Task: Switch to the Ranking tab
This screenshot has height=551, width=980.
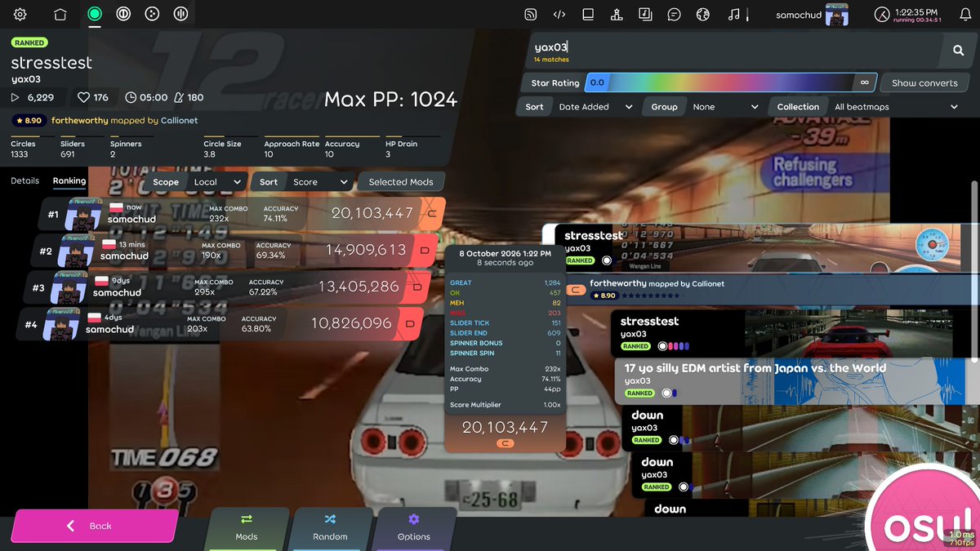Action: (69, 181)
